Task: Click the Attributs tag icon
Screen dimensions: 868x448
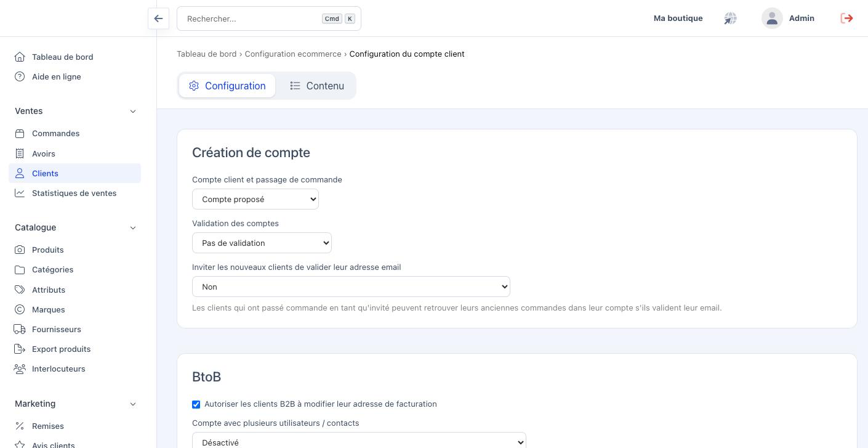Action: click(x=20, y=290)
